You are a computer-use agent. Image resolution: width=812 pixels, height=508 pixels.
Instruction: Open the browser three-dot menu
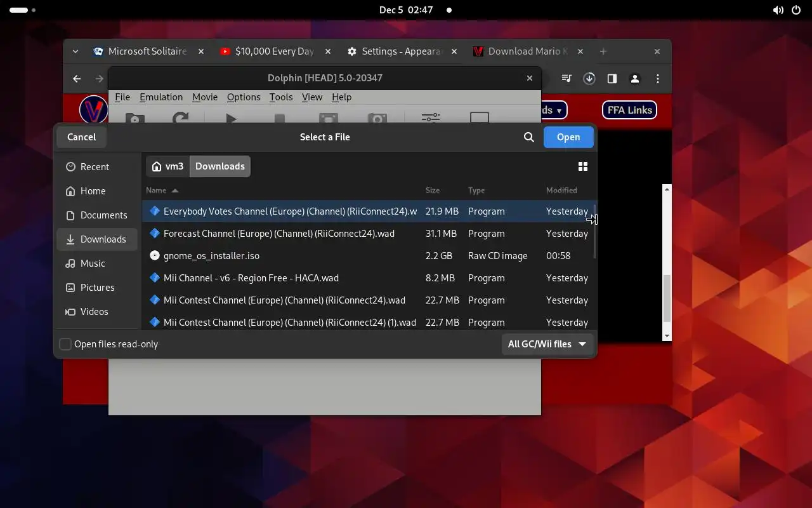(658, 79)
